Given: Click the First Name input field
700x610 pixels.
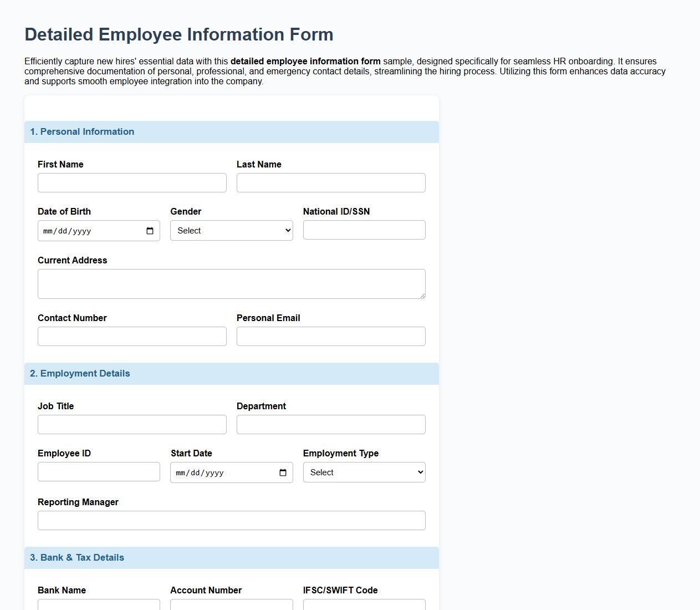Looking at the screenshot, I should tap(131, 182).
